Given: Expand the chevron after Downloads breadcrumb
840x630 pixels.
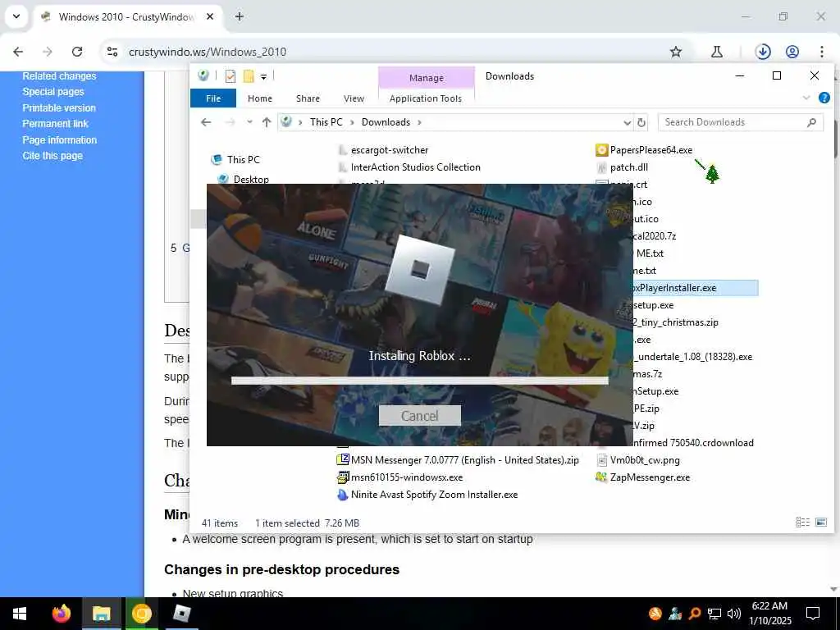Looking at the screenshot, I should [419, 123].
